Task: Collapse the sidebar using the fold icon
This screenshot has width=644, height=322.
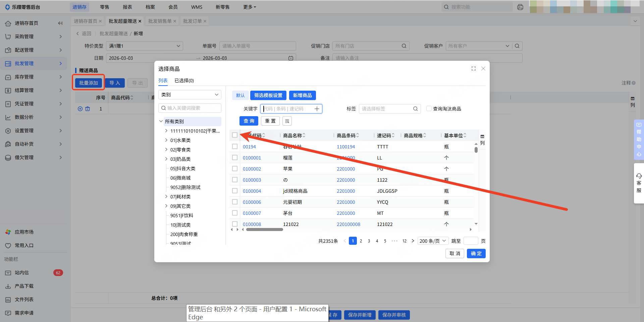Action: tap(60, 23)
